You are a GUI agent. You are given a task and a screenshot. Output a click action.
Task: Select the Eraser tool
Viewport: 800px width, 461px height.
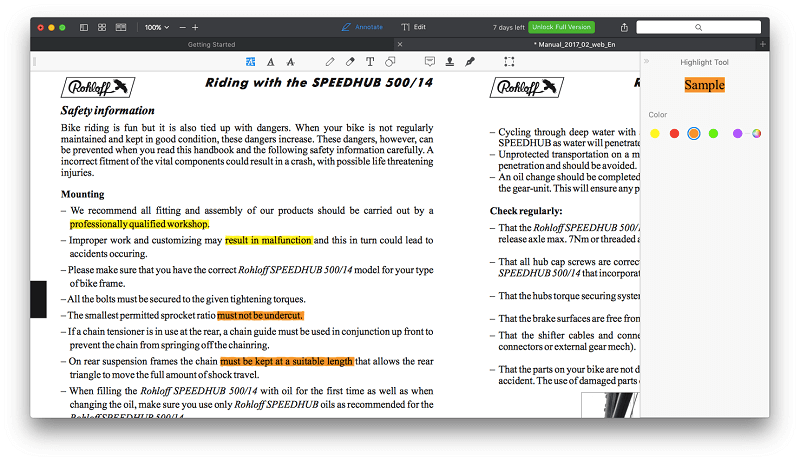pos(350,62)
